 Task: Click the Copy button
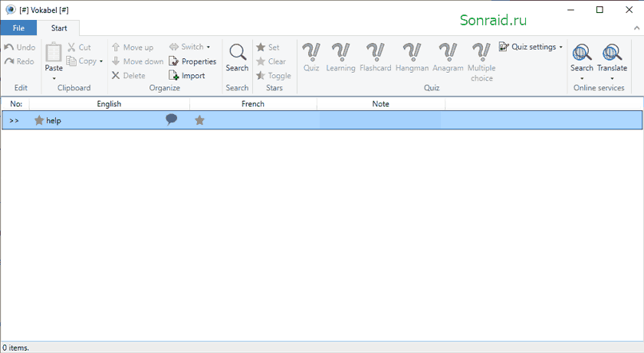coord(82,61)
